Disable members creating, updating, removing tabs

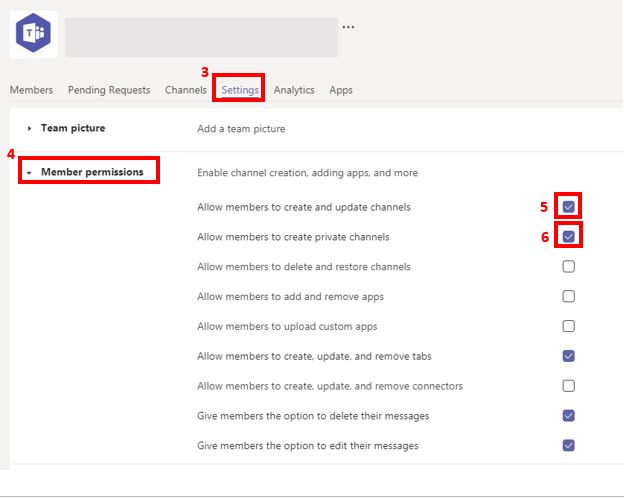[568, 356]
